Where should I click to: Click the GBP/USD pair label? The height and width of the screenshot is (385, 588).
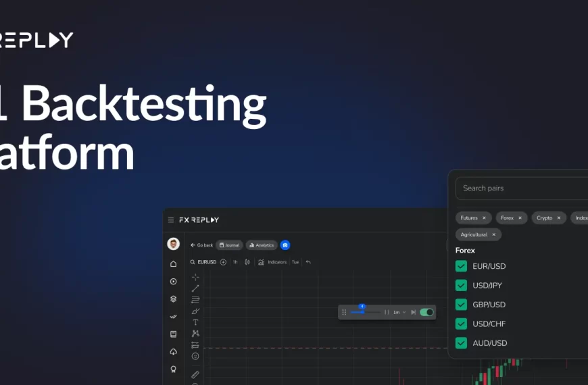(489, 305)
